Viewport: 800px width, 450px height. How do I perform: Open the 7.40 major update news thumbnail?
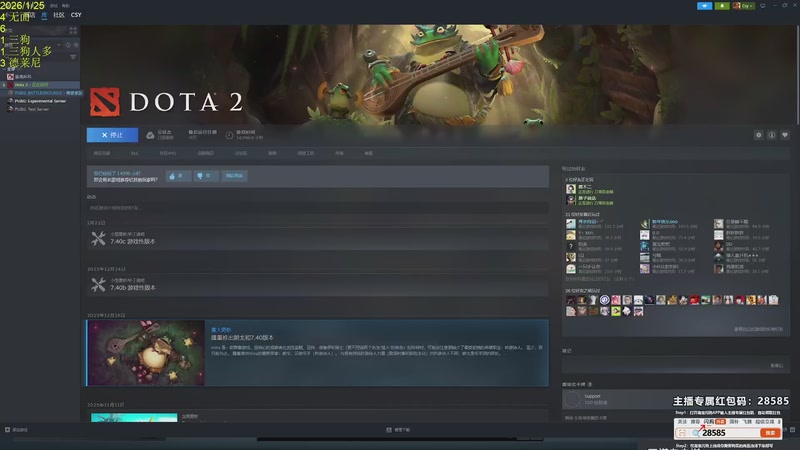(146, 353)
